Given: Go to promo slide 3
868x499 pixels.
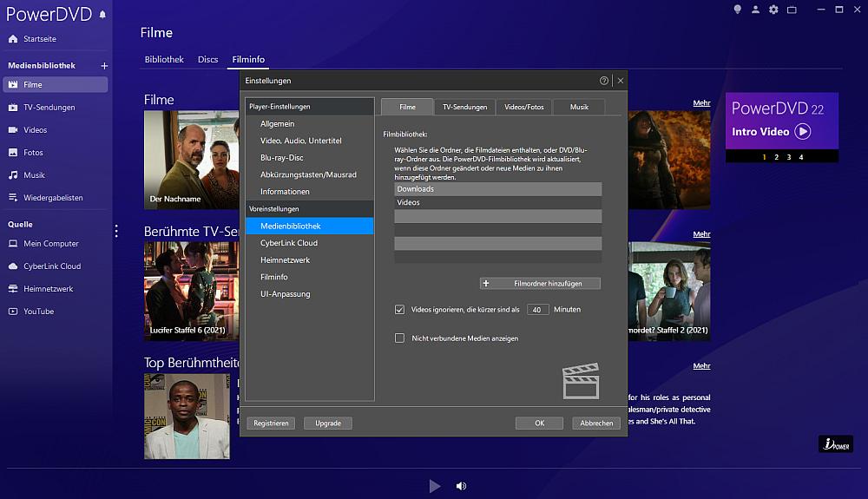Looking at the screenshot, I should coord(788,157).
